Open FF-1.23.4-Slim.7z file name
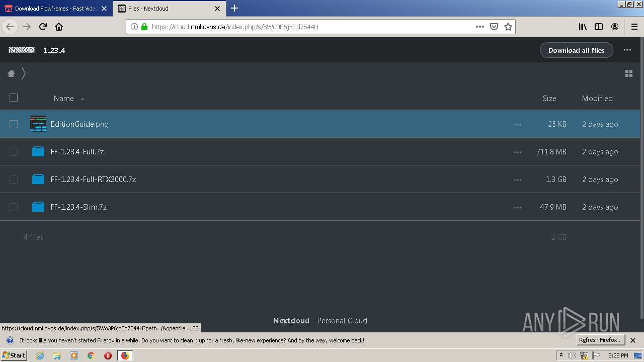This screenshot has width=644, height=362. (78, 207)
